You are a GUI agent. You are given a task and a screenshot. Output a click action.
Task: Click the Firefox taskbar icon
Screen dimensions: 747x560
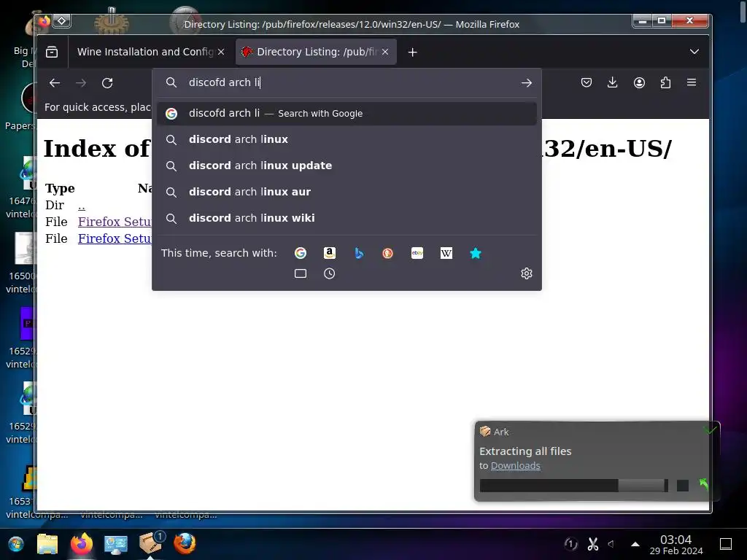click(x=82, y=544)
